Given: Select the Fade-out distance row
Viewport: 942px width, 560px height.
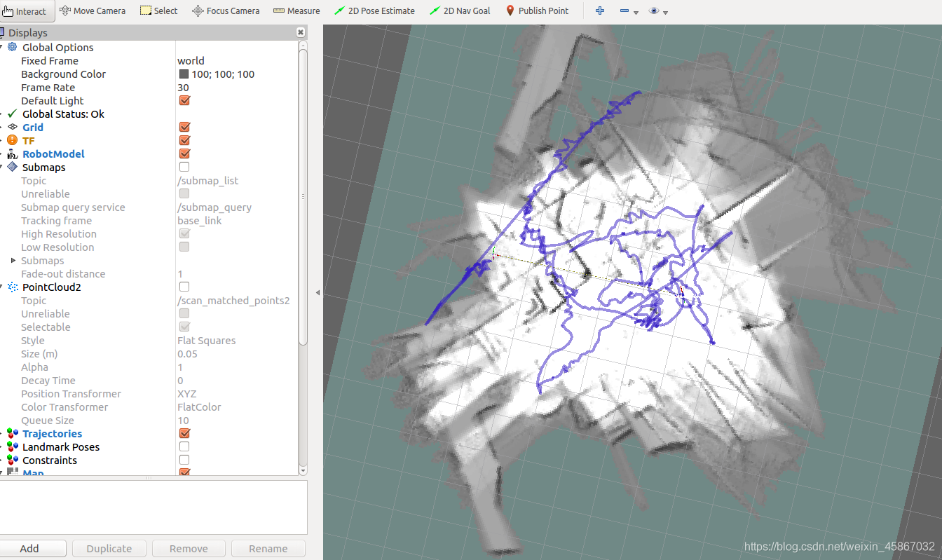Looking at the screenshot, I should (x=149, y=273).
